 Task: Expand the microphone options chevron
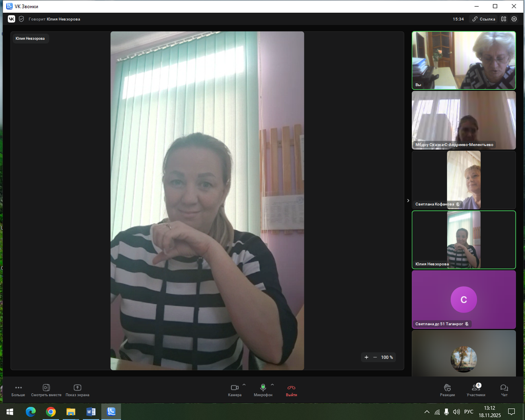pyautogui.click(x=272, y=385)
